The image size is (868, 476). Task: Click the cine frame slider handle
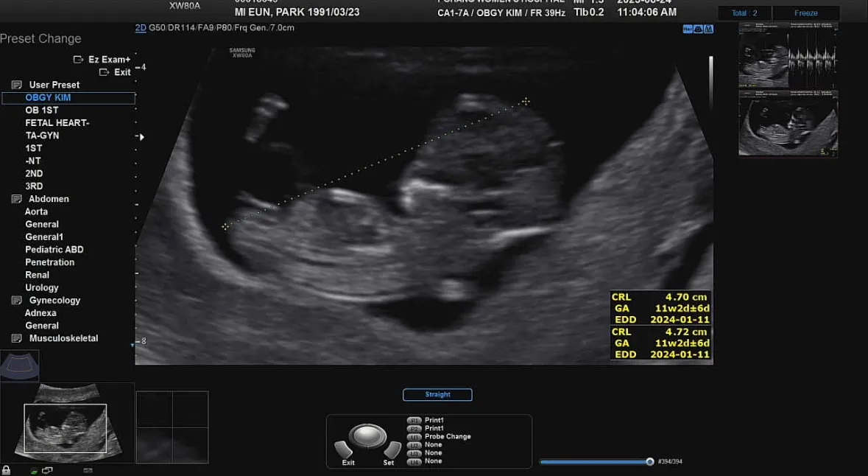point(650,461)
